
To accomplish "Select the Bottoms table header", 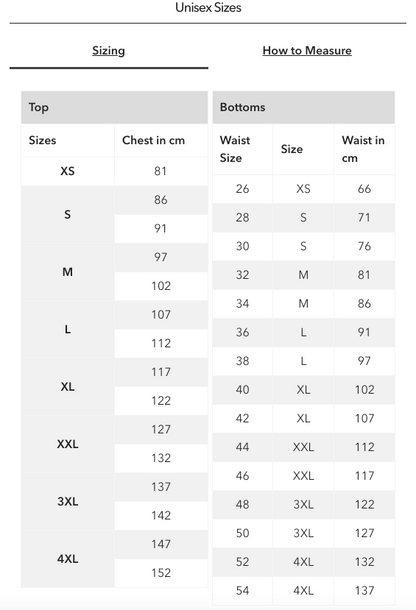I will point(304,107).
